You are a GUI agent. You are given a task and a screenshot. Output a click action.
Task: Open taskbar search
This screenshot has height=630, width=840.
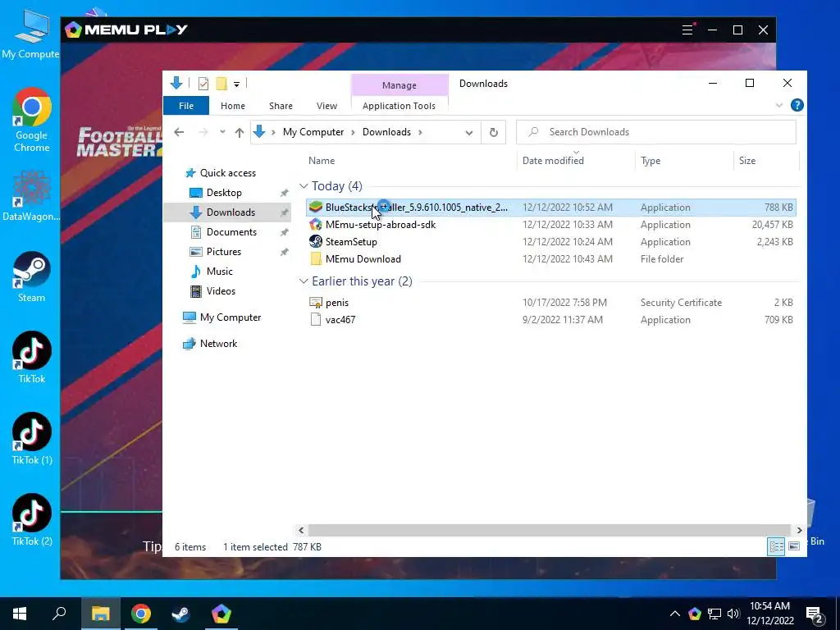(x=59, y=614)
